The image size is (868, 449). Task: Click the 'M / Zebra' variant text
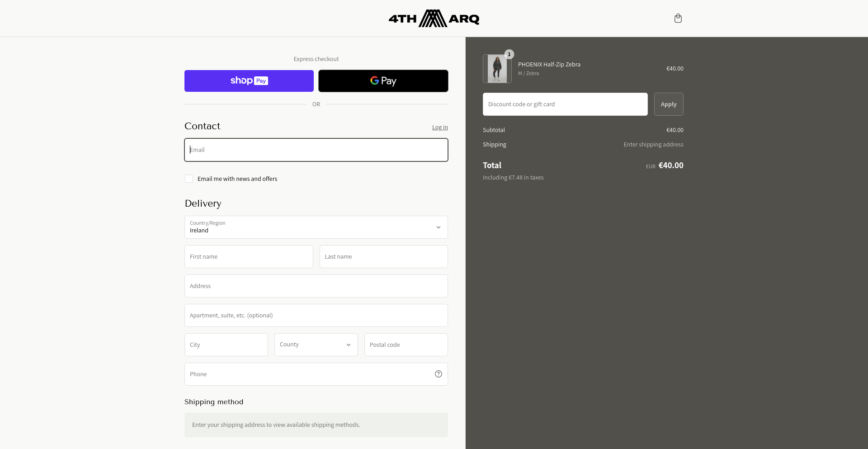pos(528,73)
